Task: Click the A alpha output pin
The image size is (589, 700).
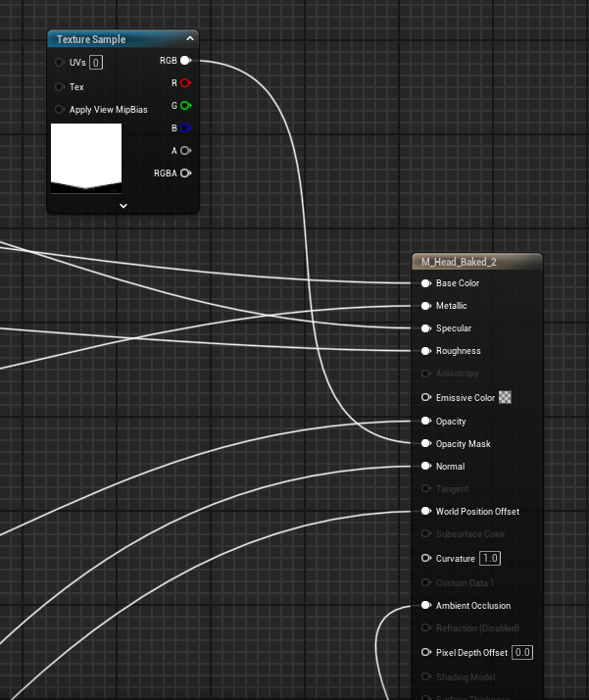Action: click(x=185, y=150)
